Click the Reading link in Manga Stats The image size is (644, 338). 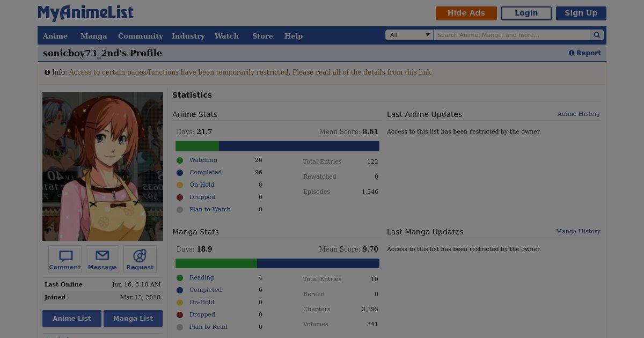tap(202, 277)
